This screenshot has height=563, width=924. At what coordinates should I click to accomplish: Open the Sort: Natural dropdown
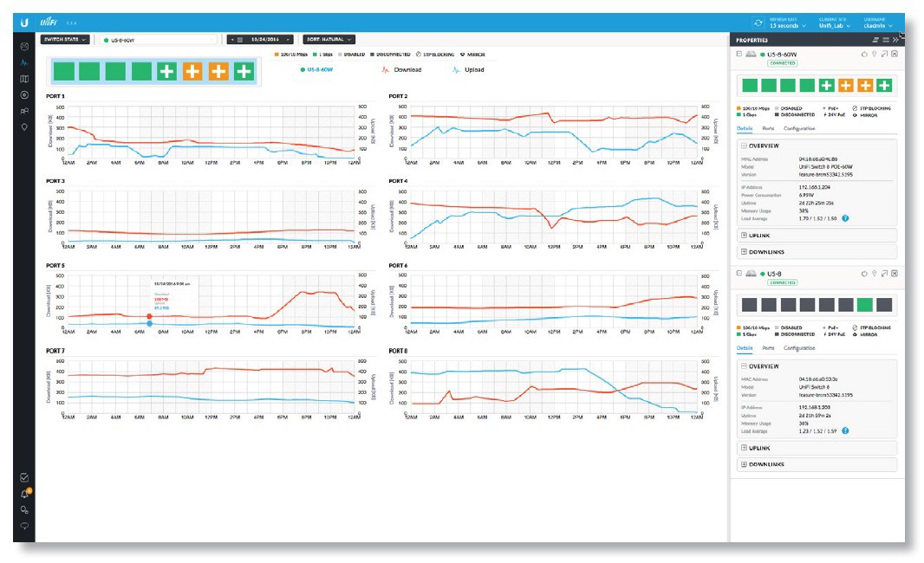[x=329, y=39]
